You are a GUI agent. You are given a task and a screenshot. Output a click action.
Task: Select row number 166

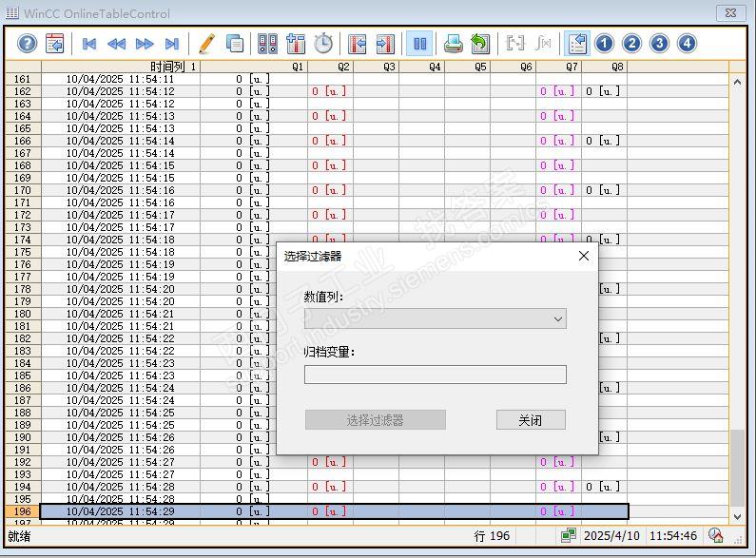coord(23,141)
